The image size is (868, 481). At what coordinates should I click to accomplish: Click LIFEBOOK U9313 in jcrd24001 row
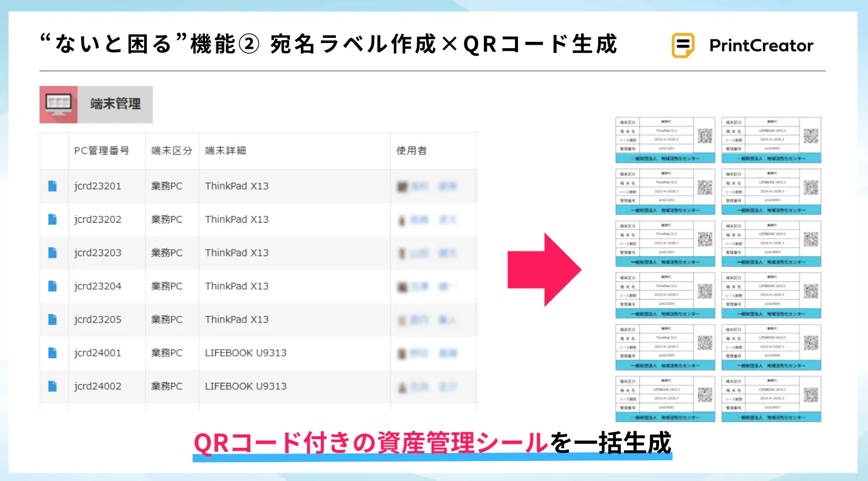[246, 353]
